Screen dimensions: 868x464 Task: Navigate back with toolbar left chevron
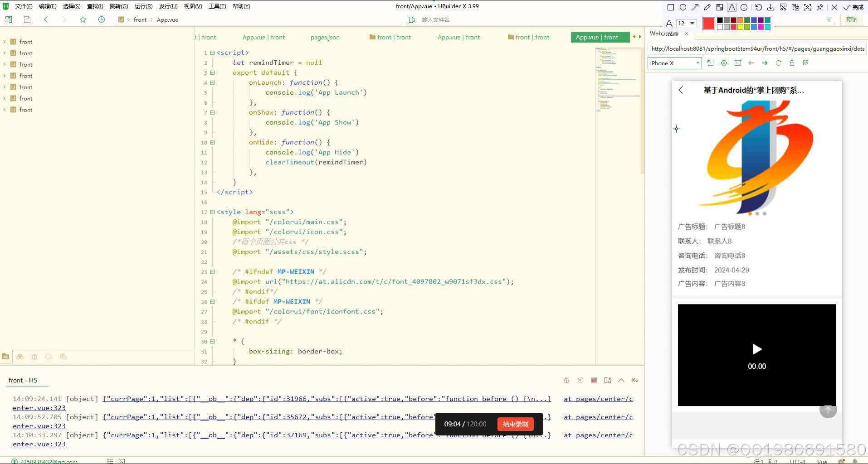coord(46,19)
